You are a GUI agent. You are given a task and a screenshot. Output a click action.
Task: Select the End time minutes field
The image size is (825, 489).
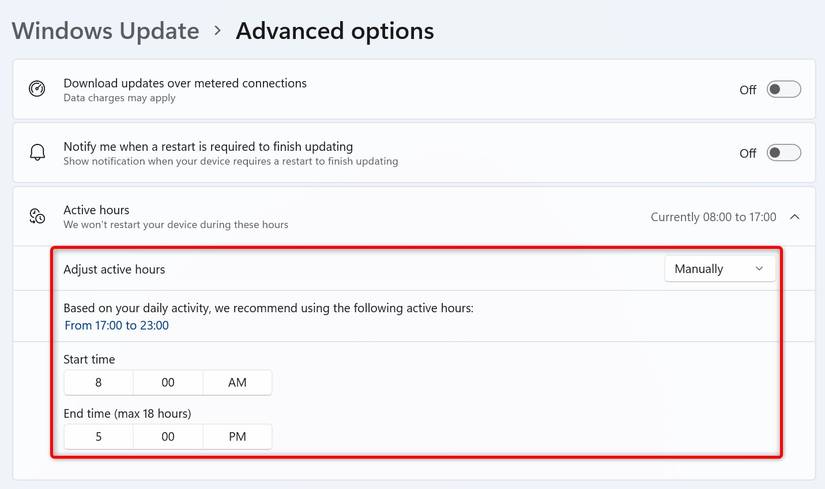tap(168, 437)
